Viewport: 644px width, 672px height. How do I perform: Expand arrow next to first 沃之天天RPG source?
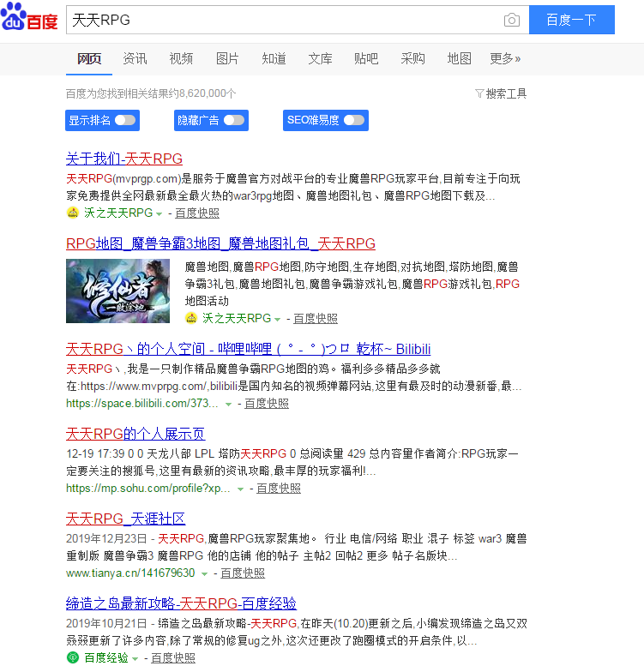[x=159, y=213]
